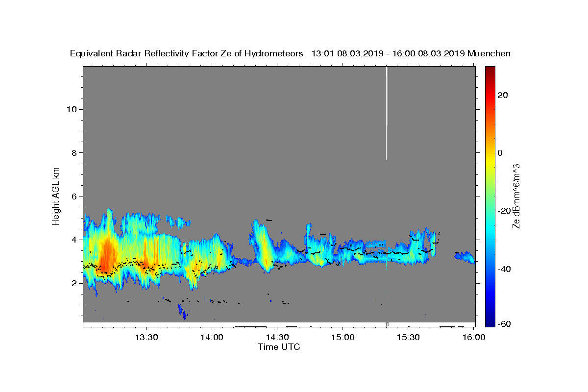Click the 6 km height tick label
This screenshot has width=588, height=392.
pyautogui.click(x=73, y=196)
